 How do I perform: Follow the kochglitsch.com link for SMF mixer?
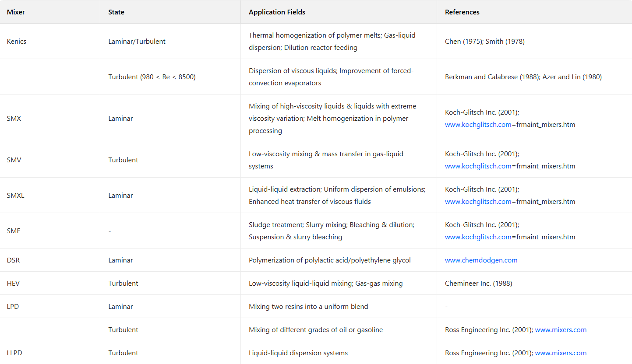[478, 237]
